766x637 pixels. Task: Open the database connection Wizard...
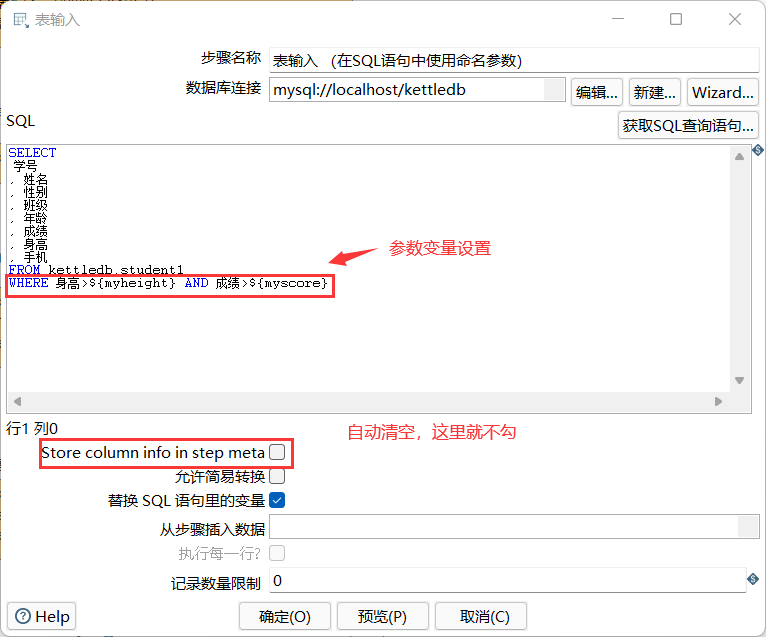(x=723, y=92)
